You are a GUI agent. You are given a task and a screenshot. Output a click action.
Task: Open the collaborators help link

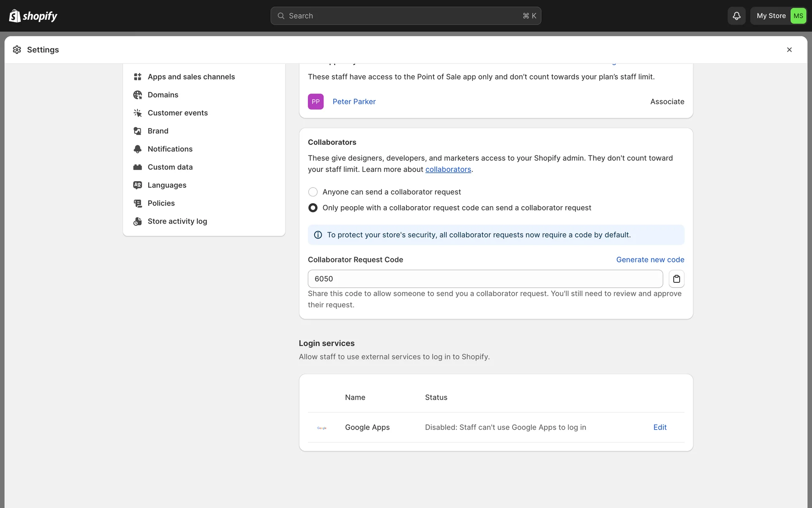[448, 169]
